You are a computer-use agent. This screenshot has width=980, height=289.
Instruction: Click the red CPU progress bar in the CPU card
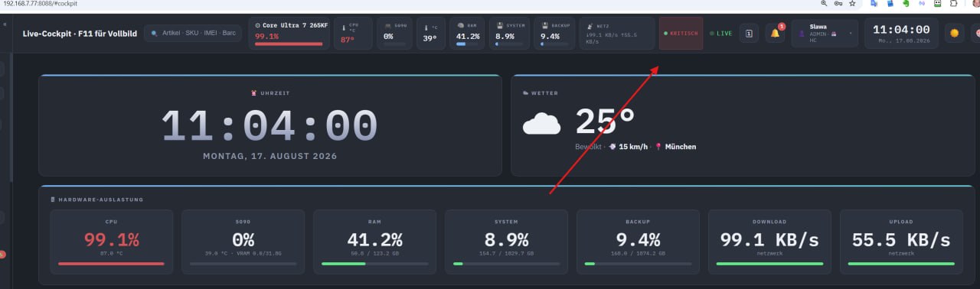pos(112,264)
